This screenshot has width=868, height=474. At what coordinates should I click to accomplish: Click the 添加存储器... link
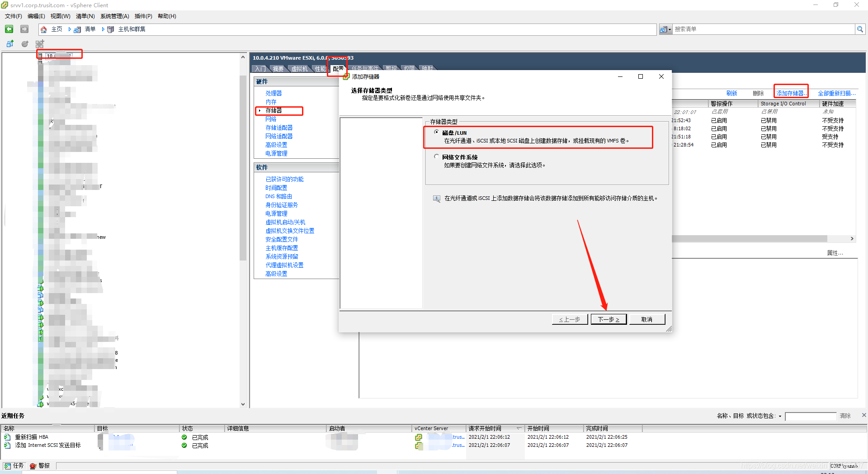coord(791,93)
